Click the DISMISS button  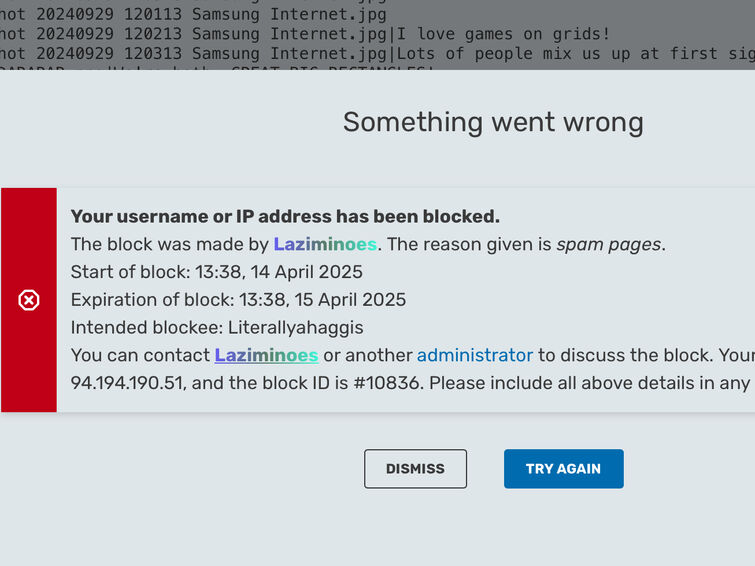click(415, 469)
